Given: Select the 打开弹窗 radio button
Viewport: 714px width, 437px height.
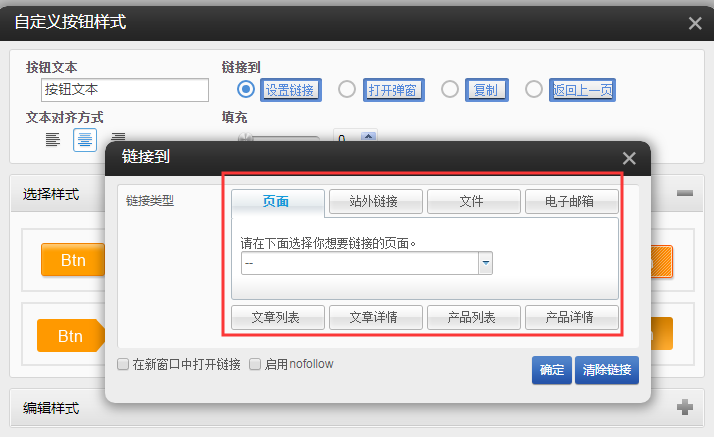Looking at the screenshot, I should pyautogui.click(x=347, y=90).
